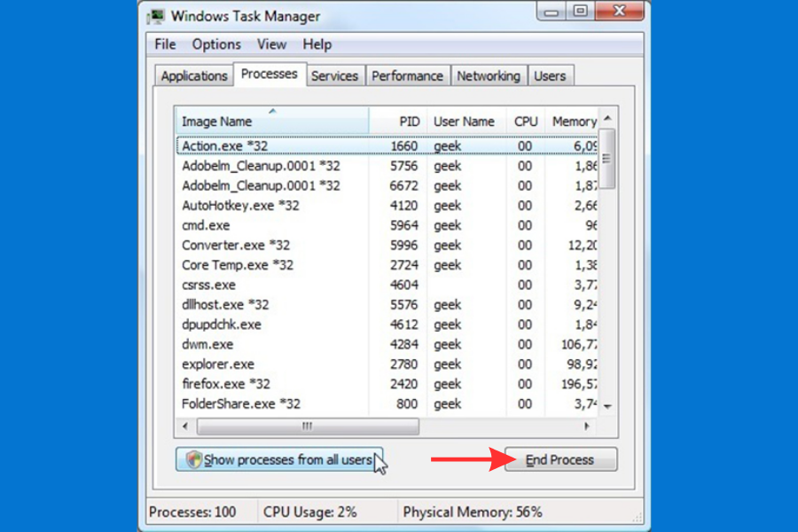This screenshot has height=532, width=798.
Task: Open the Options menu
Action: pos(216,44)
